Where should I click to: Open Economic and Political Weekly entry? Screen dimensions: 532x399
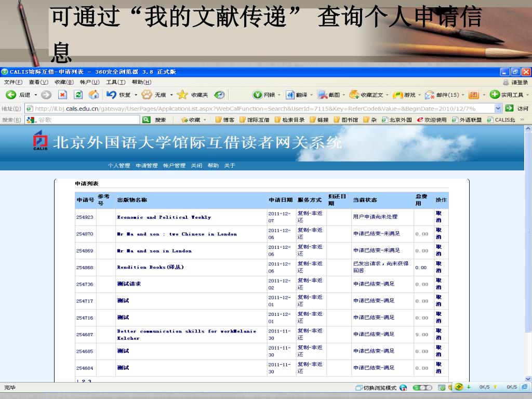tap(164, 217)
